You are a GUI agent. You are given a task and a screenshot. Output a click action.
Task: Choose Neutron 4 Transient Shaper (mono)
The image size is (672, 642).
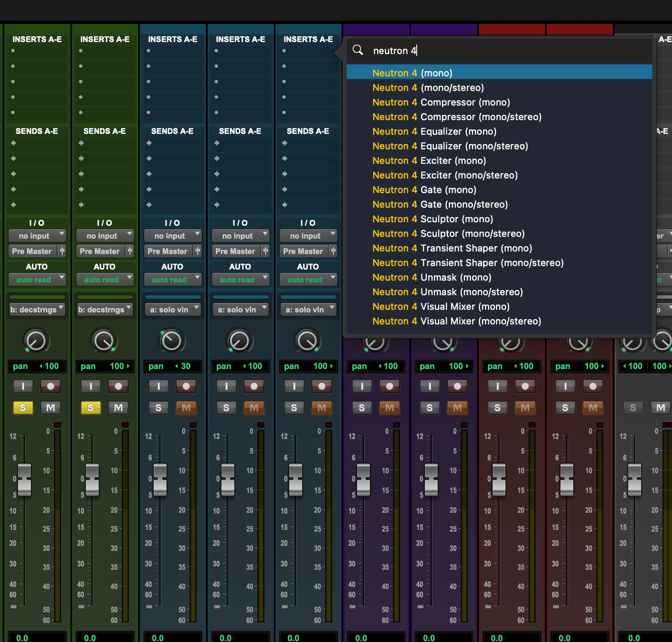click(x=499, y=248)
